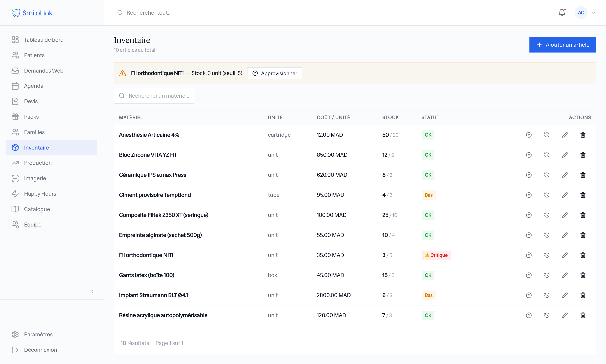
Task: Delete Ciment provisoire TempBond via trash icon
Action: tap(583, 195)
